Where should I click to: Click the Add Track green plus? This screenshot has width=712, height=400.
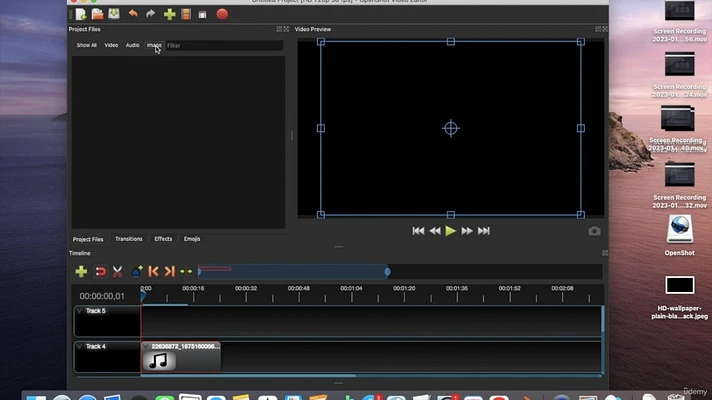pos(81,271)
